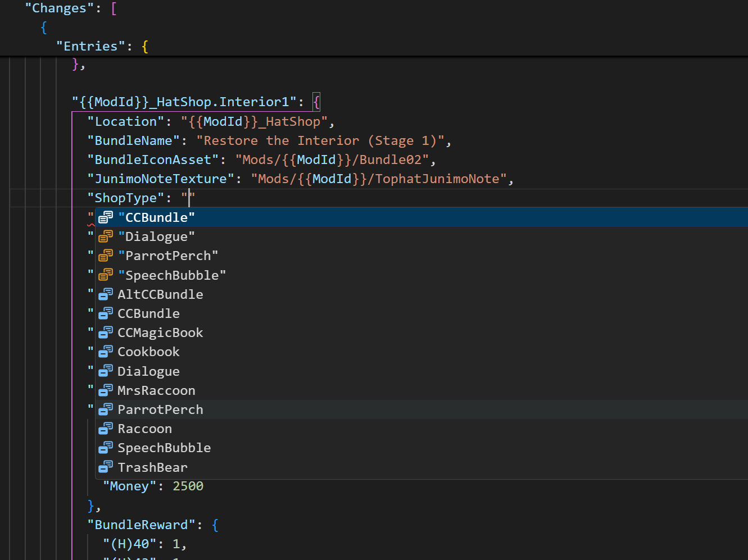Select the quoted "SpeechBubble" suggestion entry
748x560 pixels.
coord(172,275)
